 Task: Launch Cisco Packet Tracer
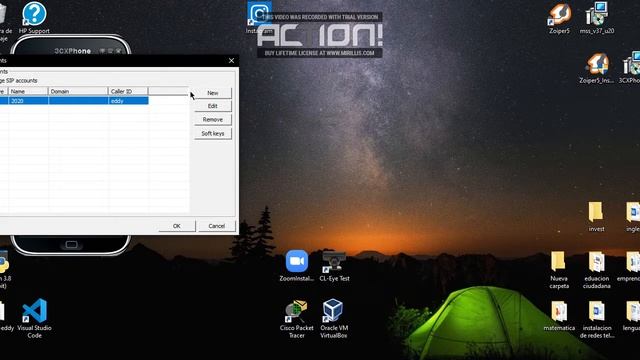pos(297,319)
